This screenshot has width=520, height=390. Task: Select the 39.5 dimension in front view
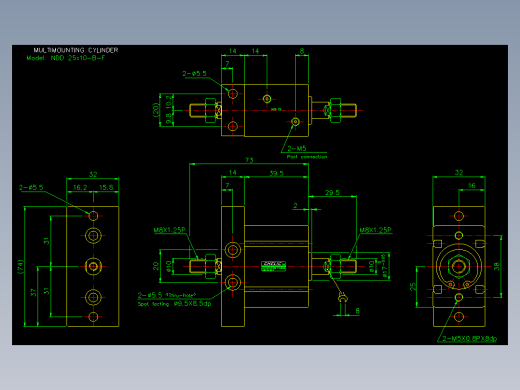click(x=276, y=173)
